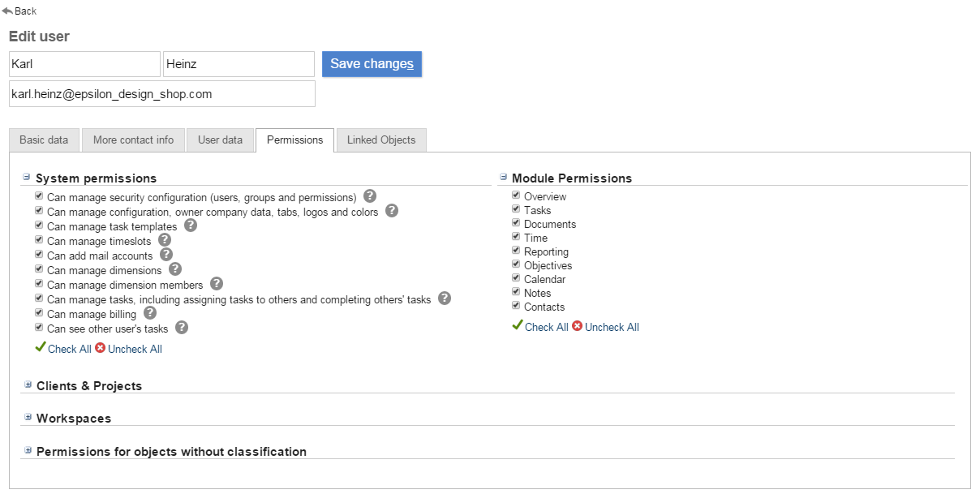Viewport: 980px width, 494px height.
Task: Click the email address input field
Action: pos(161,94)
